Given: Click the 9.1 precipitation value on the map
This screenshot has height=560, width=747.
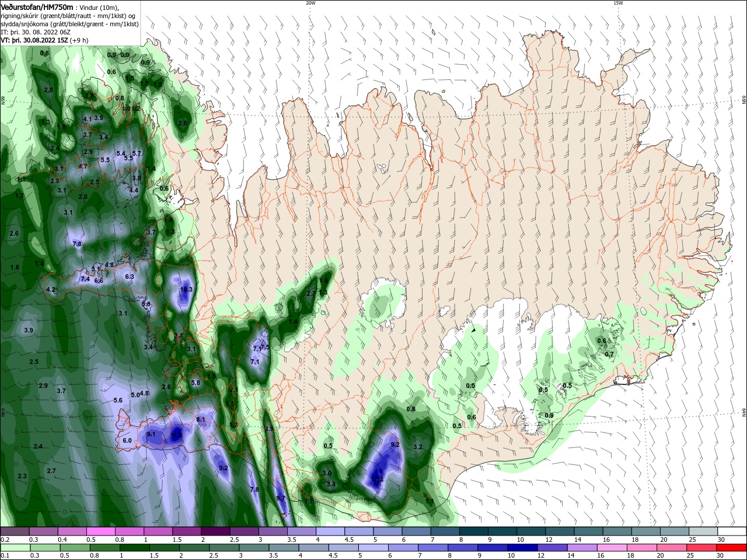Looking at the screenshot, I should 151,434.
